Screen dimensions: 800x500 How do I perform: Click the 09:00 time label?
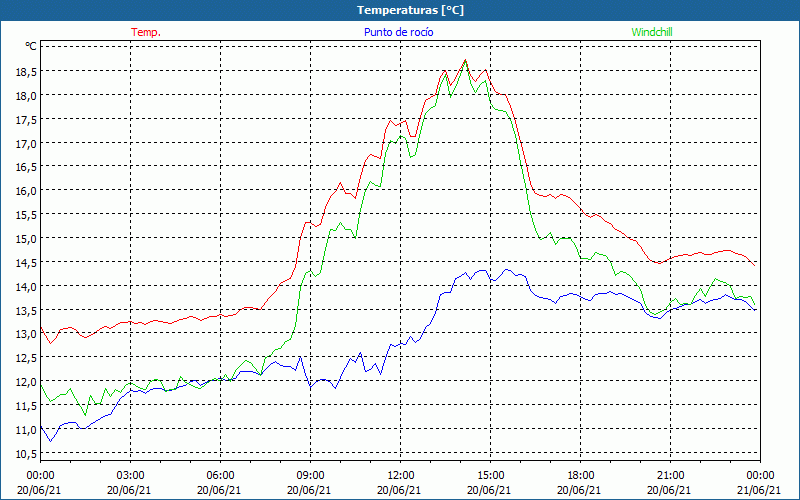pyautogui.click(x=310, y=475)
